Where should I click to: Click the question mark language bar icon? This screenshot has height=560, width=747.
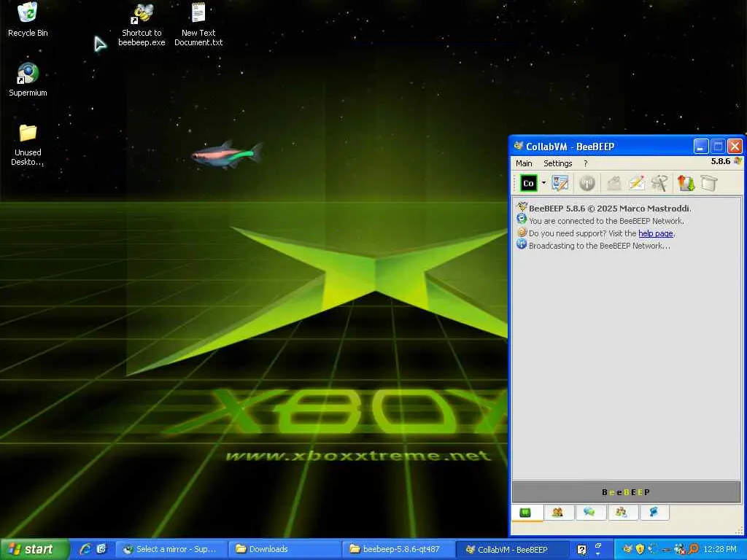[x=581, y=550]
